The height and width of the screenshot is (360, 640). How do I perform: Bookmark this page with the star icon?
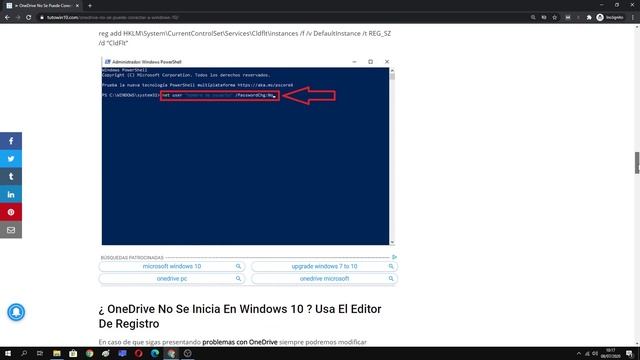click(x=555, y=18)
